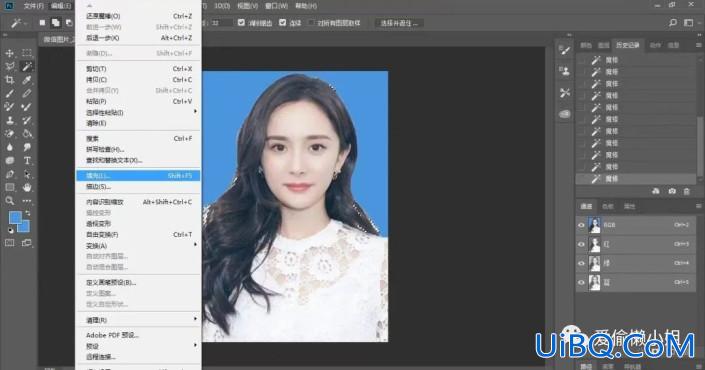The width and height of the screenshot is (705, 370).
Task: Toggle Quick Mask mode icon
Action: click(x=9, y=243)
